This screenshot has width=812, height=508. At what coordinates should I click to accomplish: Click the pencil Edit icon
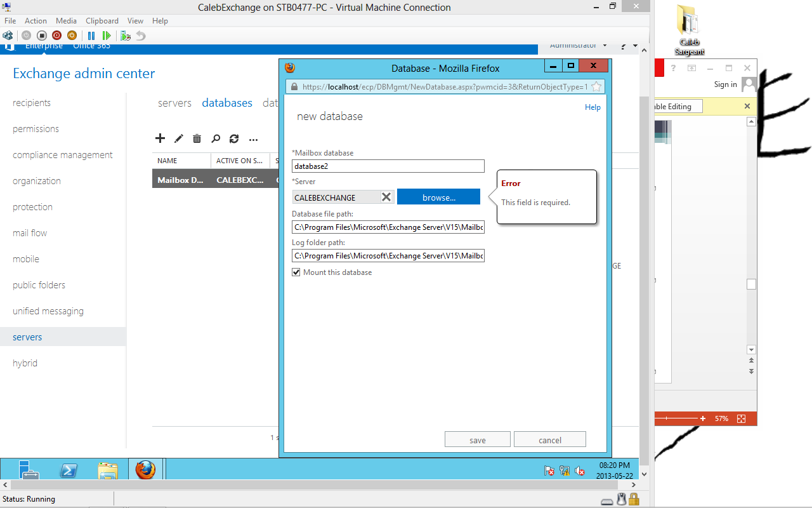(179, 138)
